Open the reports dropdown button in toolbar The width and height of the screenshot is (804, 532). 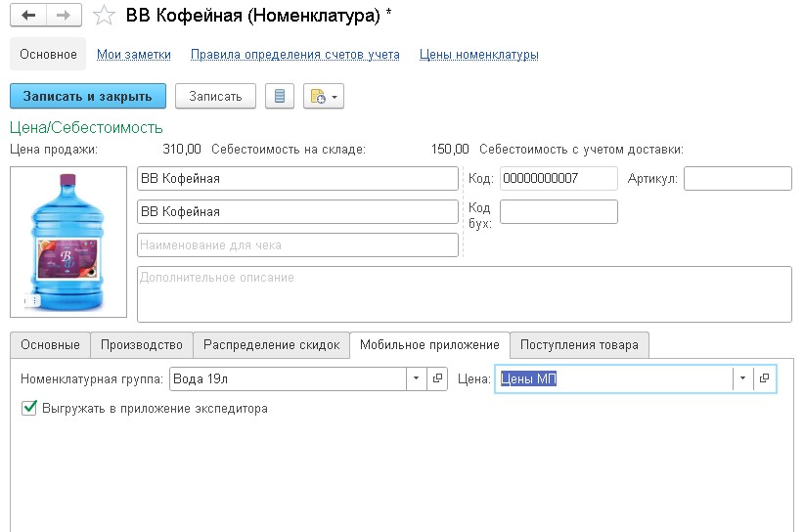click(324, 96)
